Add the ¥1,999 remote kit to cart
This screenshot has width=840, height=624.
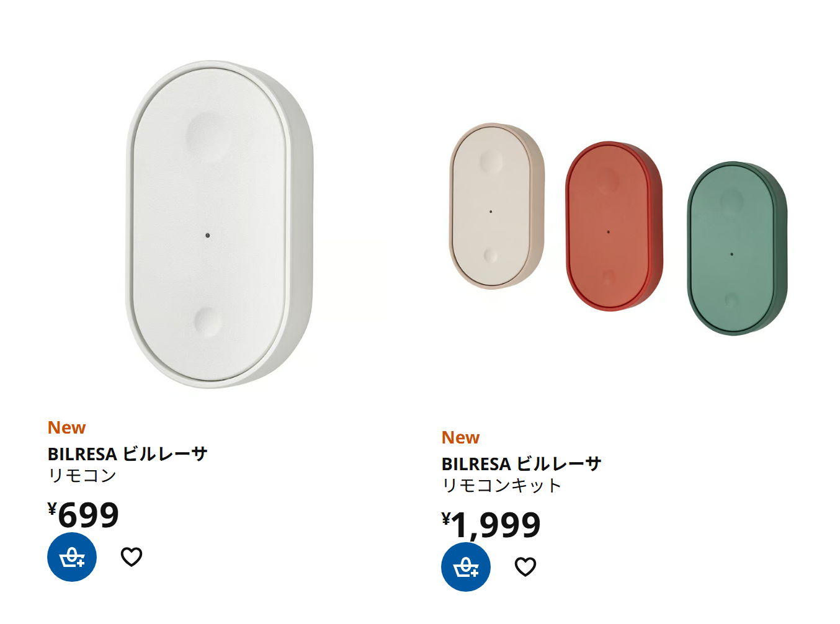coord(466,567)
